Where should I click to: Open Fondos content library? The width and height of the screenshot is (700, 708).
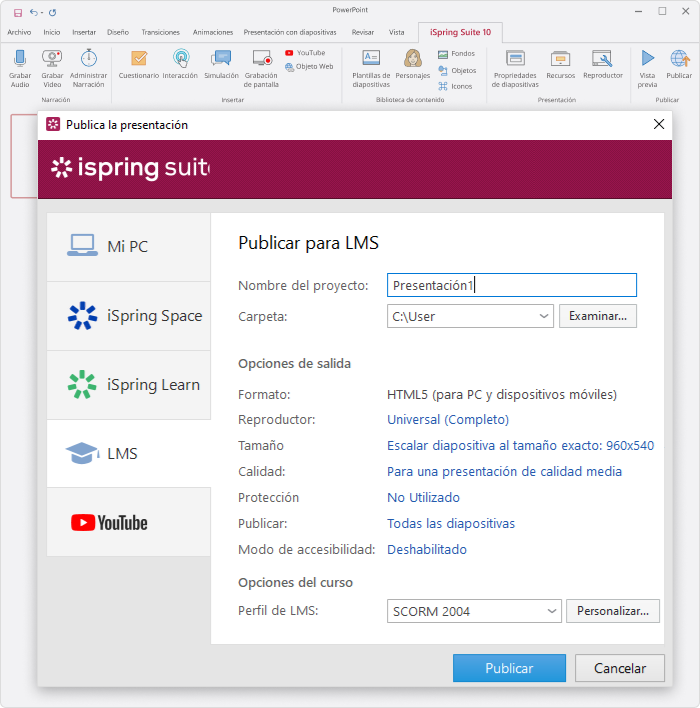coord(457,54)
